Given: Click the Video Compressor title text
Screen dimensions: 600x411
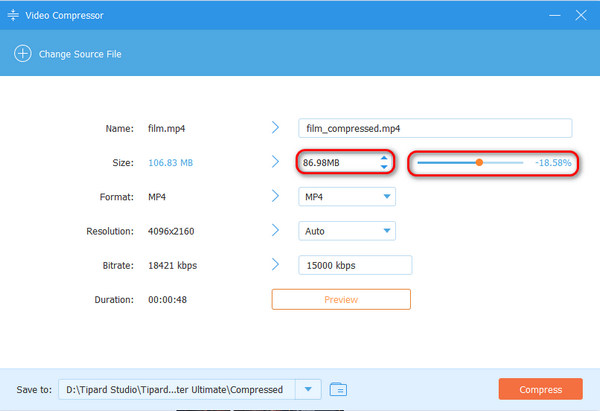Looking at the screenshot, I should coord(65,16).
